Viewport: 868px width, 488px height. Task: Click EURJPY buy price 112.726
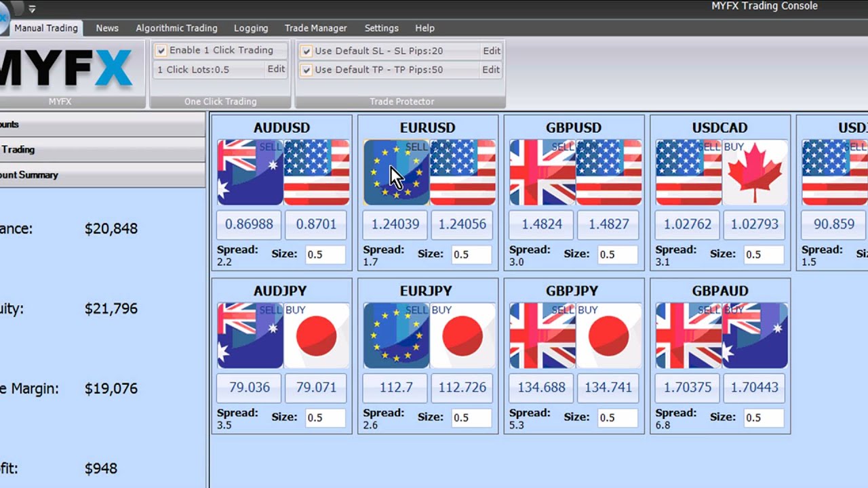tap(462, 388)
